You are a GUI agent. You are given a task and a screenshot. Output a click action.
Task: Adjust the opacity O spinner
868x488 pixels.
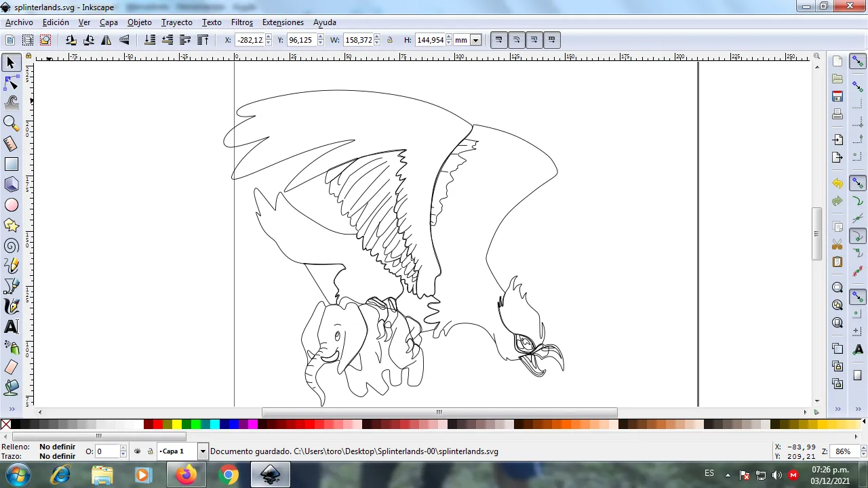click(x=123, y=451)
